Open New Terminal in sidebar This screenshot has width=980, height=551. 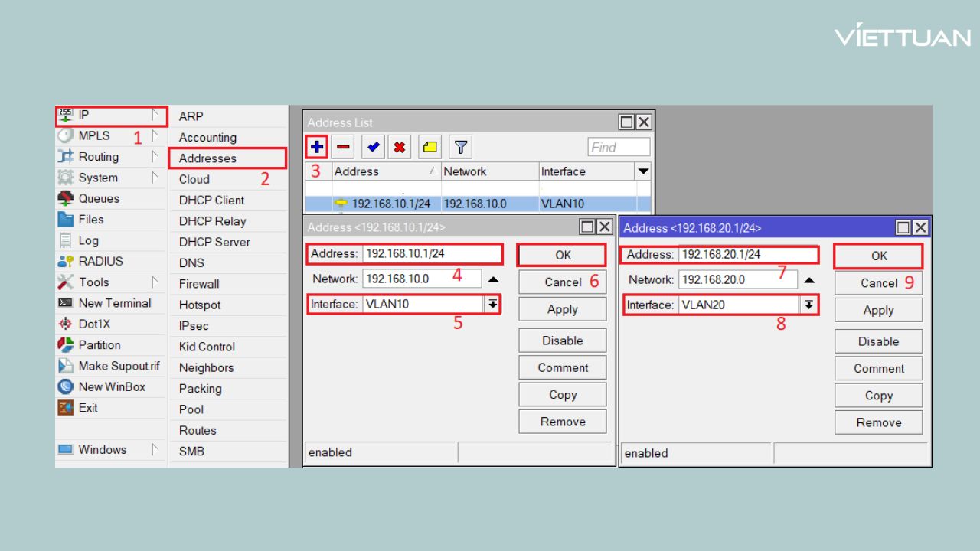114,303
